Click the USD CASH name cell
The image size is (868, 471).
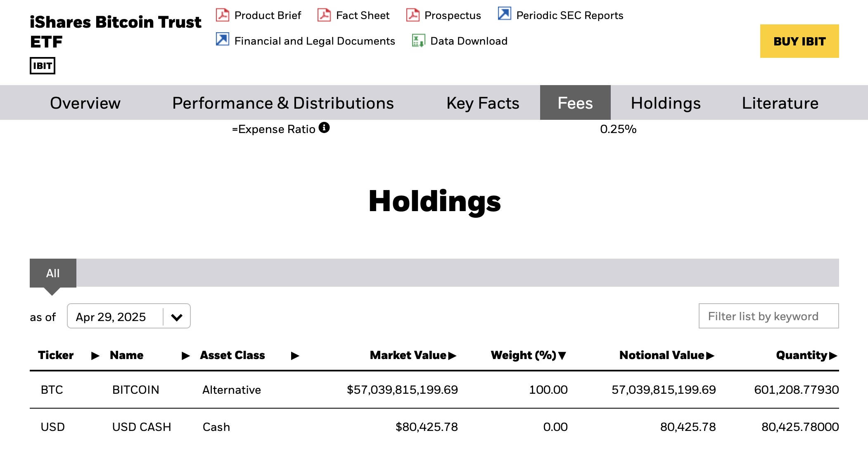142,427
